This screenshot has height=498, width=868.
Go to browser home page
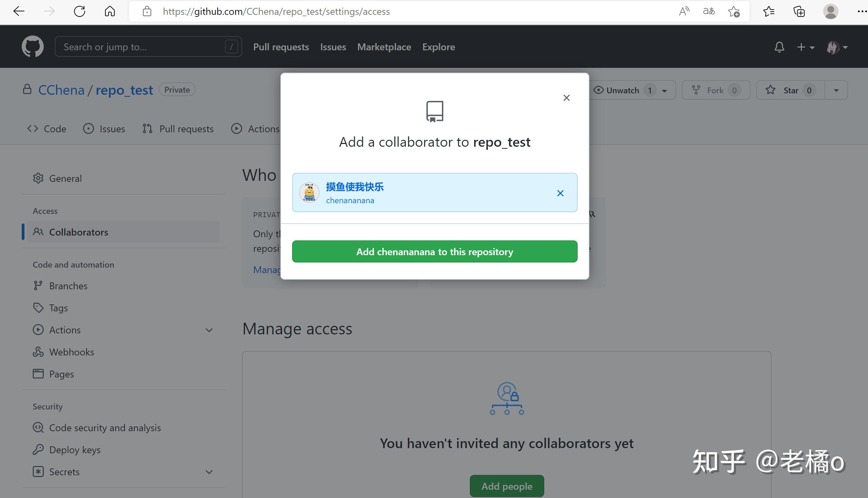click(x=110, y=11)
